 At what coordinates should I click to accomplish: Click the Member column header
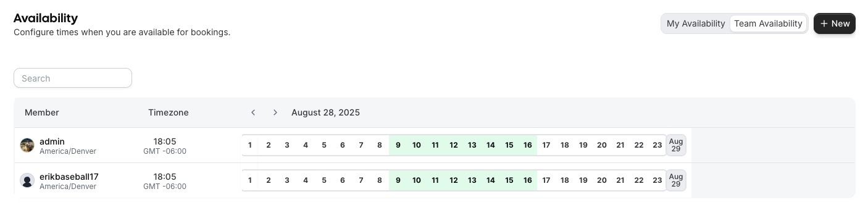click(x=42, y=112)
